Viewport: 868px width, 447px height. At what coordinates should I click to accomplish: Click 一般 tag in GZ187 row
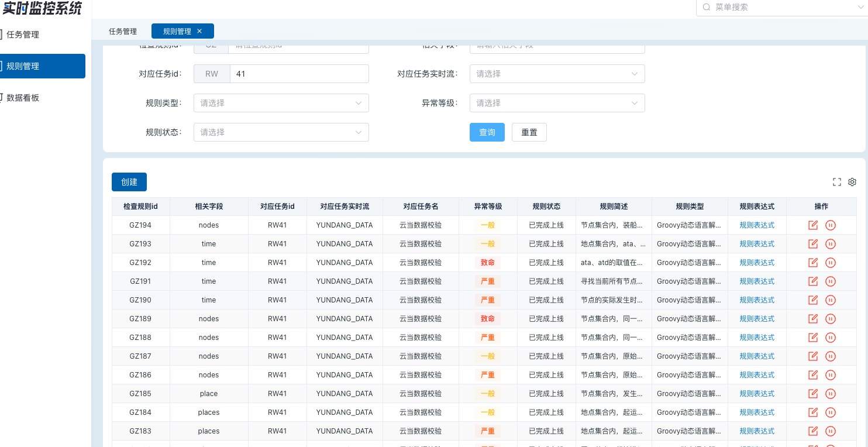tap(488, 356)
